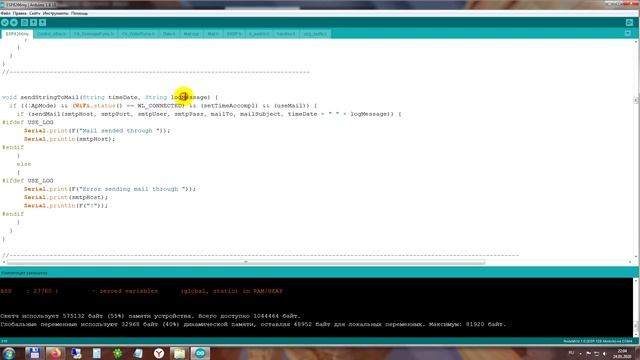Click the line number in status bar

[4, 341]
